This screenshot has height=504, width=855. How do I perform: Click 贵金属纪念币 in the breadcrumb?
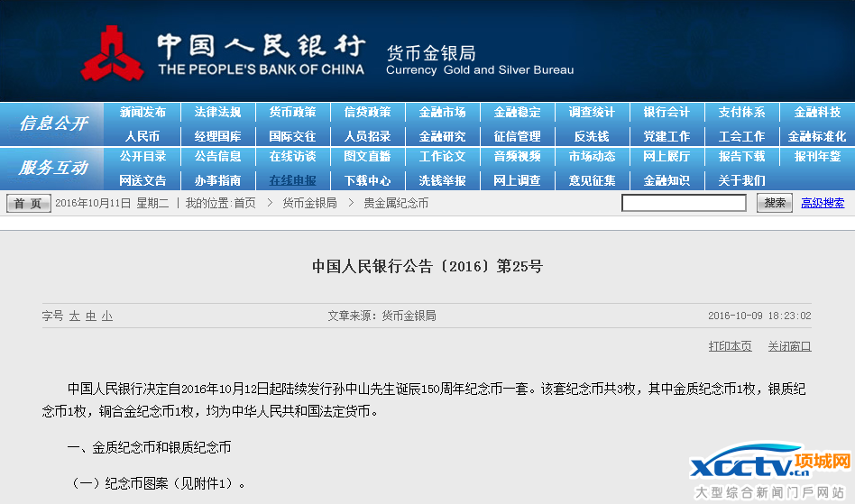coord(396,204)
